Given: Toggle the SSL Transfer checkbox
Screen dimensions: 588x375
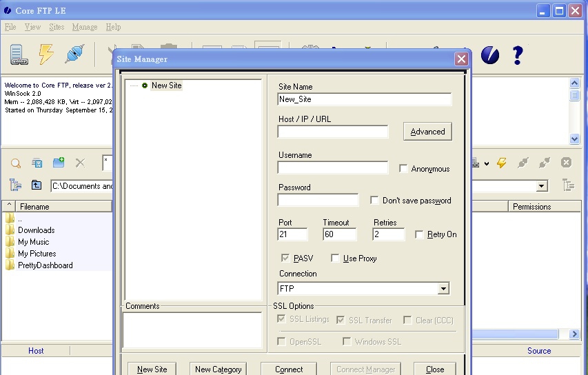Looking at the screenshot, I should tap(341, 320).
